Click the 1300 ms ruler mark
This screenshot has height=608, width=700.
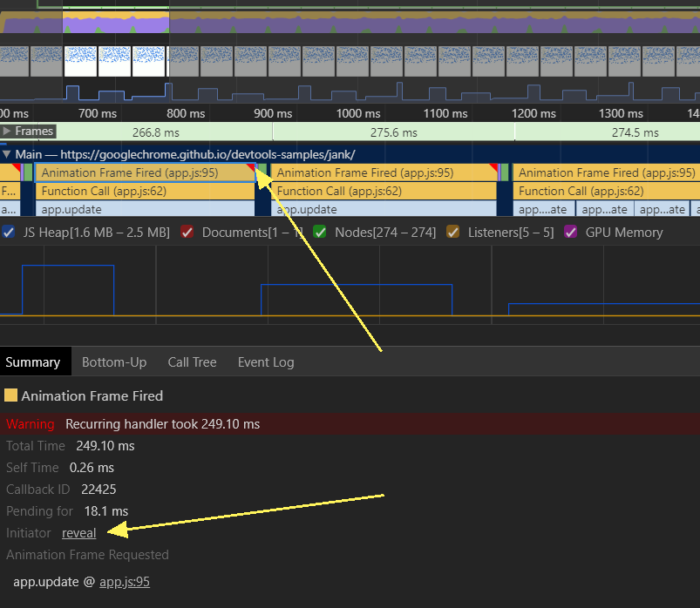coord(621,113)
